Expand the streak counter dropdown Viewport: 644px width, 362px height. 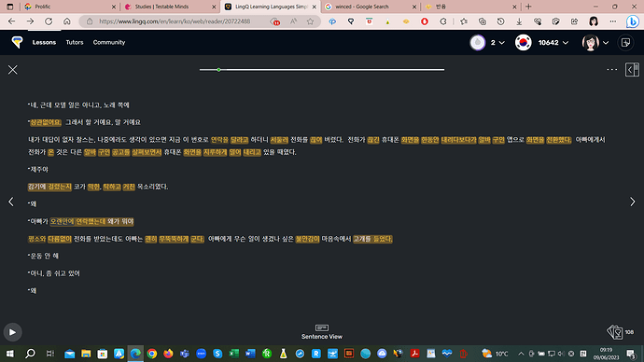(487, 43)
